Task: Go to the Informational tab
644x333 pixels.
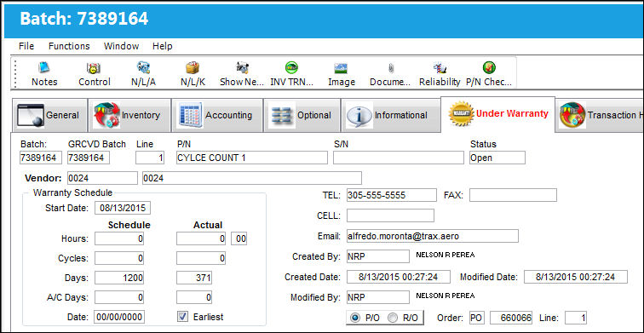Action: pos(390,115)
